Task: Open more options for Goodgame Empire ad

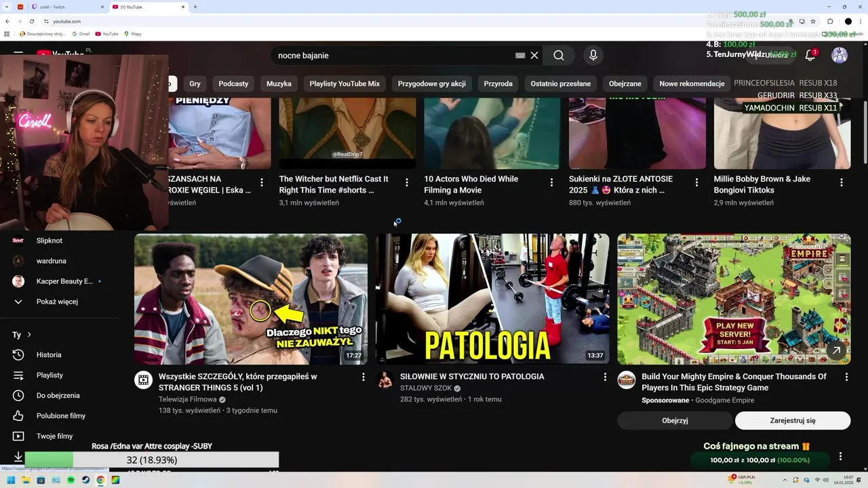Action: (x=846, y=377)
